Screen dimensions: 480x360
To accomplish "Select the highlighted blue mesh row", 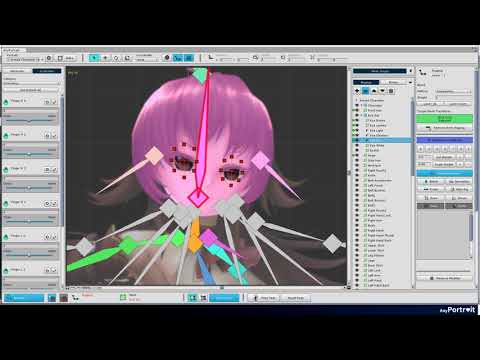I will pyautogui.click(x=382, y=140).
